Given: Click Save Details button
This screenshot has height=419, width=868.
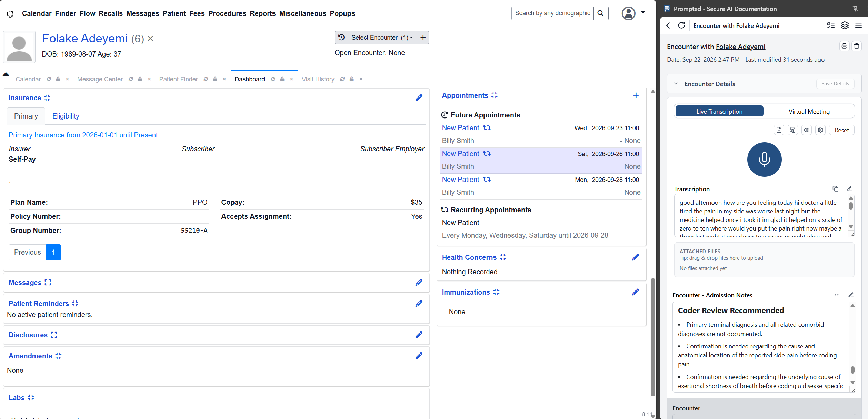Looking at the screenshot, I should click(835, 84).
